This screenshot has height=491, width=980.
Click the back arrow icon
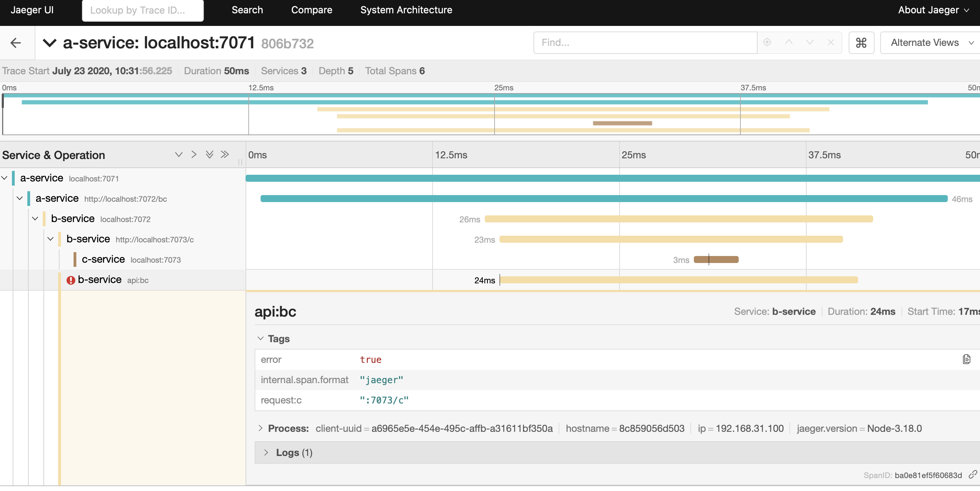[x=16, y=43]
